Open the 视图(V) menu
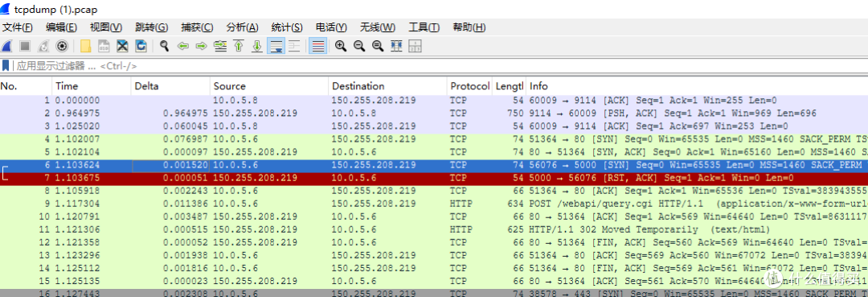Viewport: 868px width, 297px height. pos(106,27)
